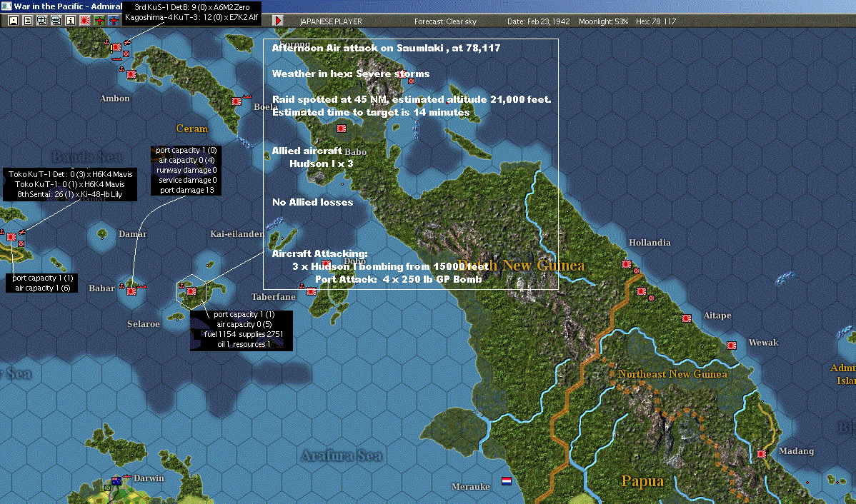Viewport: 856px width, 504px height.
Task: Select the Japanese base flag at Aitape
Action: pyautogui.click(x=687, y=318)
